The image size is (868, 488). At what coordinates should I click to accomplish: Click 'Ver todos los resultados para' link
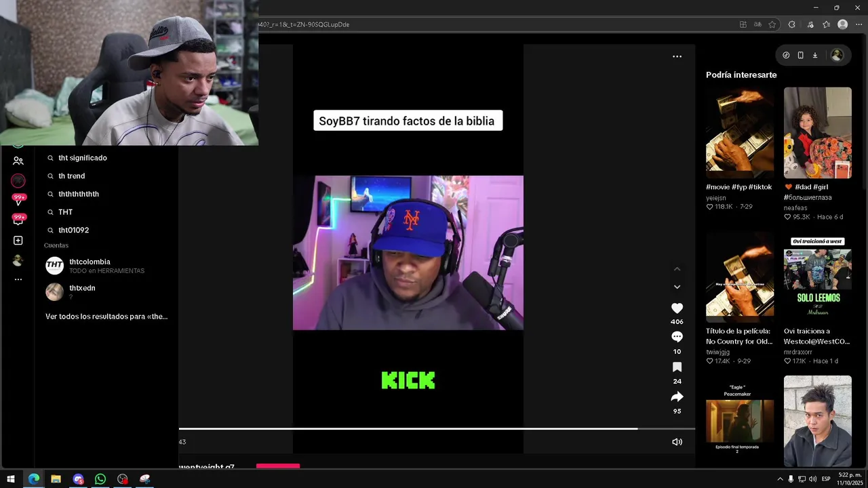click(x=106, y=317)
